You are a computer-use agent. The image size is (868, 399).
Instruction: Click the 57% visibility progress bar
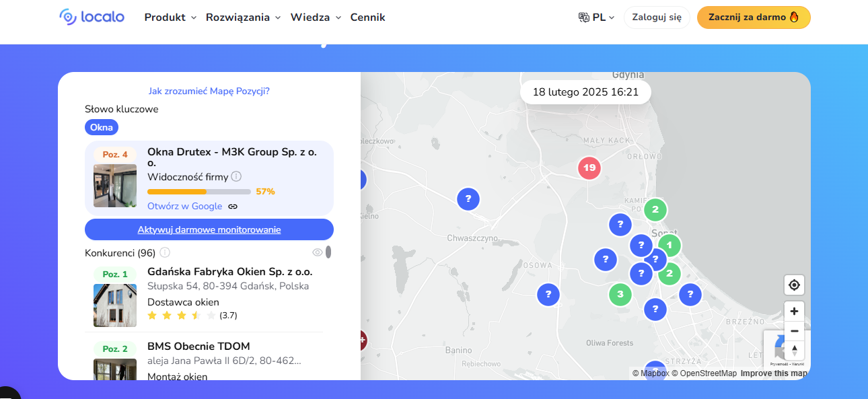coord(199,192)
